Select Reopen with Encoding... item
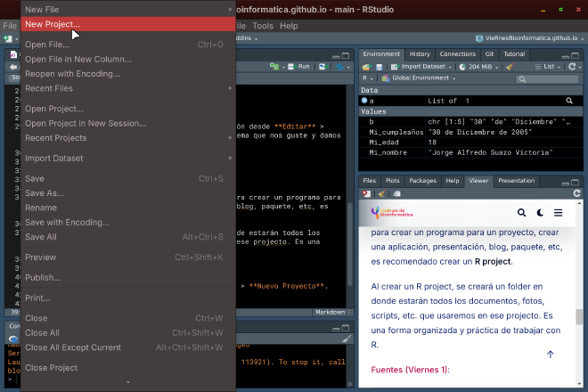Image resolution: width=588 pixels, height=392 pixels. 128,74
